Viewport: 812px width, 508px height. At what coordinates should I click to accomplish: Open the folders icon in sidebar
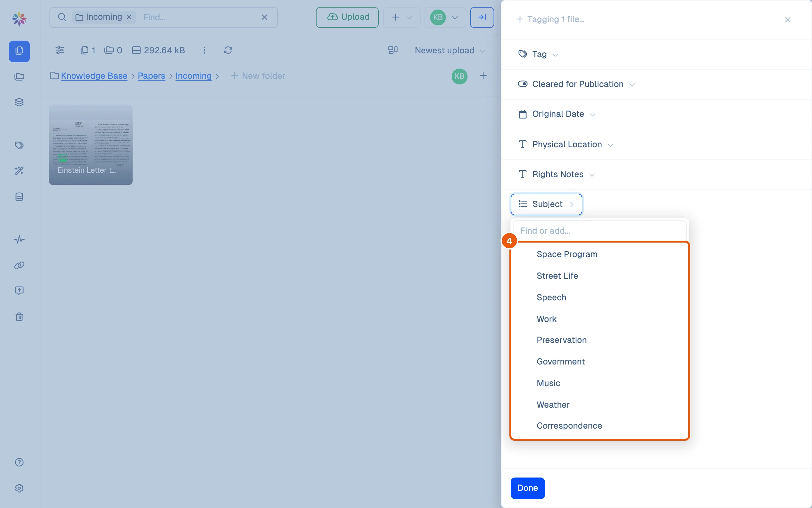[x=19, y=77]
